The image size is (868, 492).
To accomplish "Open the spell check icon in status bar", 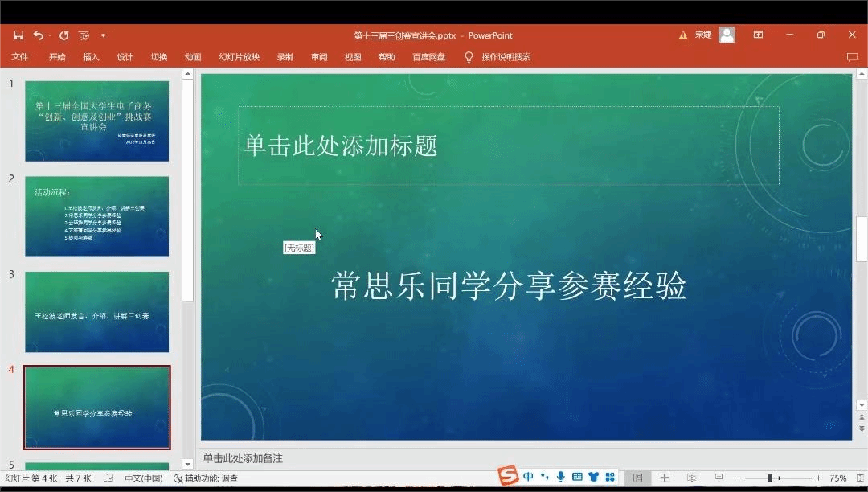I will click(x=108, y=478).
